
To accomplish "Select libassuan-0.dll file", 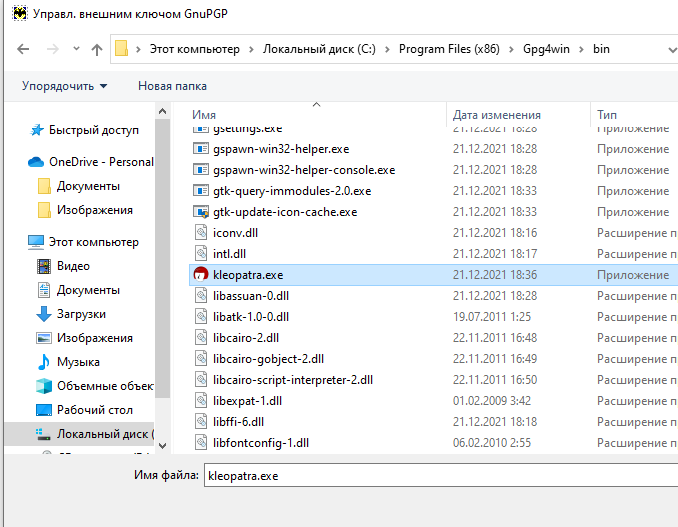I will point(251,296).
